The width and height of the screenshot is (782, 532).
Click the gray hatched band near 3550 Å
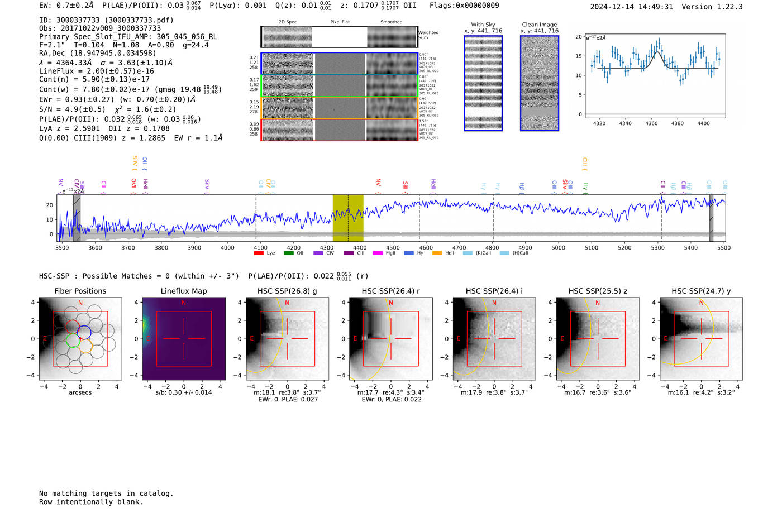click(x=77, y=218)
